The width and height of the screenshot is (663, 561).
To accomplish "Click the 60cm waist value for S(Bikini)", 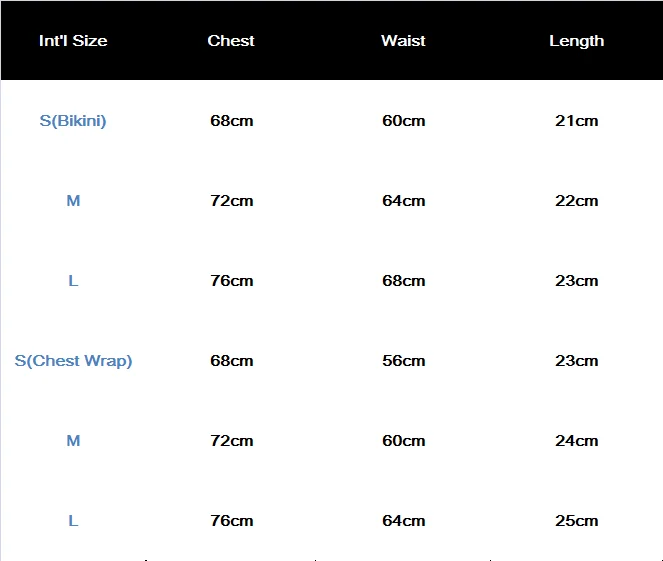I will point(403,121).
